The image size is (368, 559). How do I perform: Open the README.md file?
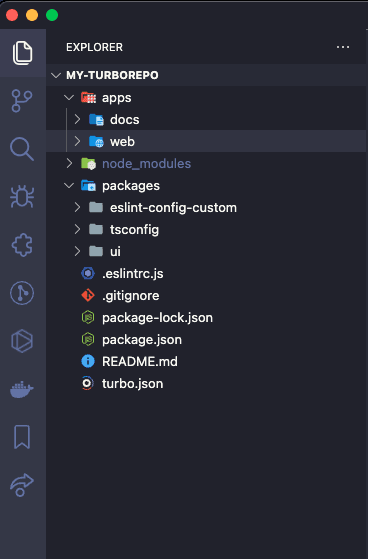[140, 362]
